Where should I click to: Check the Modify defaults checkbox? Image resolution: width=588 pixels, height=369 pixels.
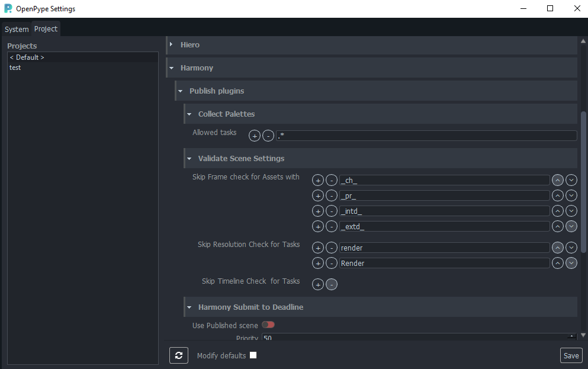coord(253,355)
